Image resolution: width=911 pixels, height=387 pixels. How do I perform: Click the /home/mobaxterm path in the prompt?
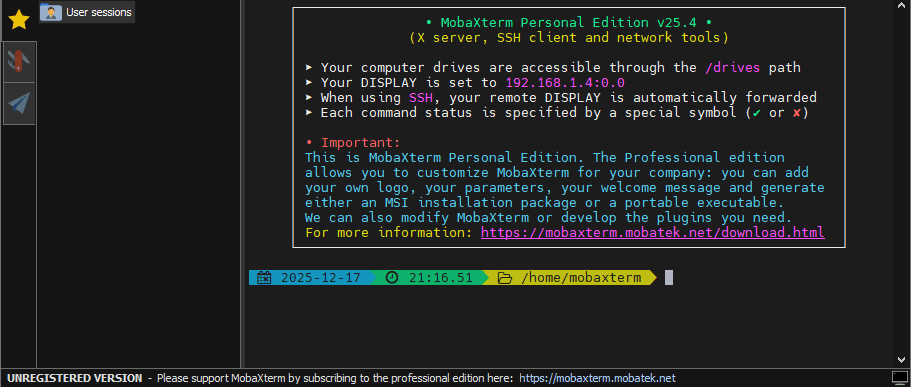(581, 278)
